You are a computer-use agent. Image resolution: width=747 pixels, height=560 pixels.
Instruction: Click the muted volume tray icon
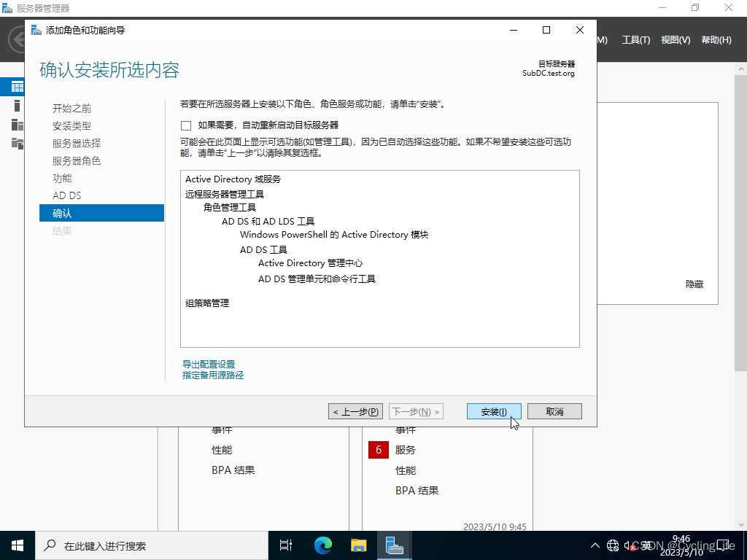(629, 545)
